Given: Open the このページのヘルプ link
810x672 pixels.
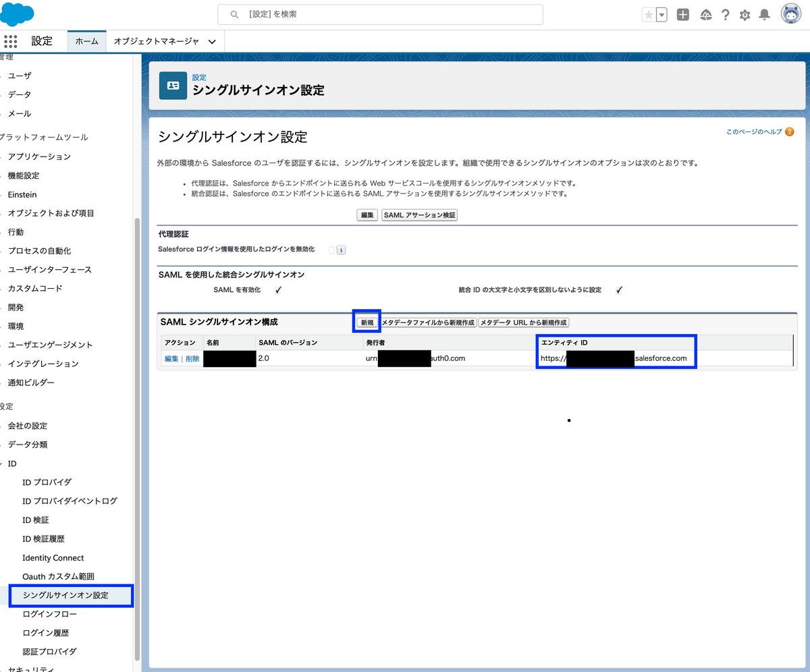Looking at the screenshot, I should [x=754, y=132].
